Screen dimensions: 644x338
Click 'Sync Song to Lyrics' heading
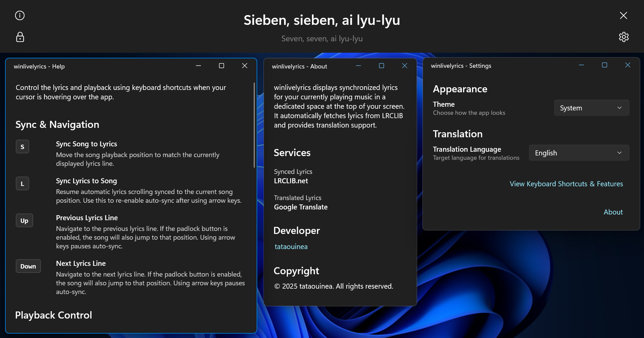(87, 144)
